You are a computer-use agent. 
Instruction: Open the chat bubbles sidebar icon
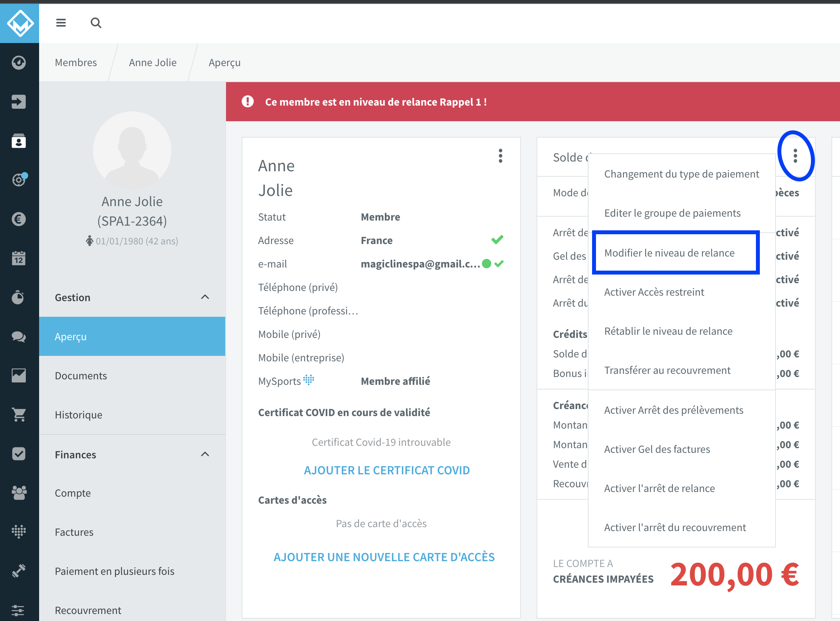tap(19, 336)
